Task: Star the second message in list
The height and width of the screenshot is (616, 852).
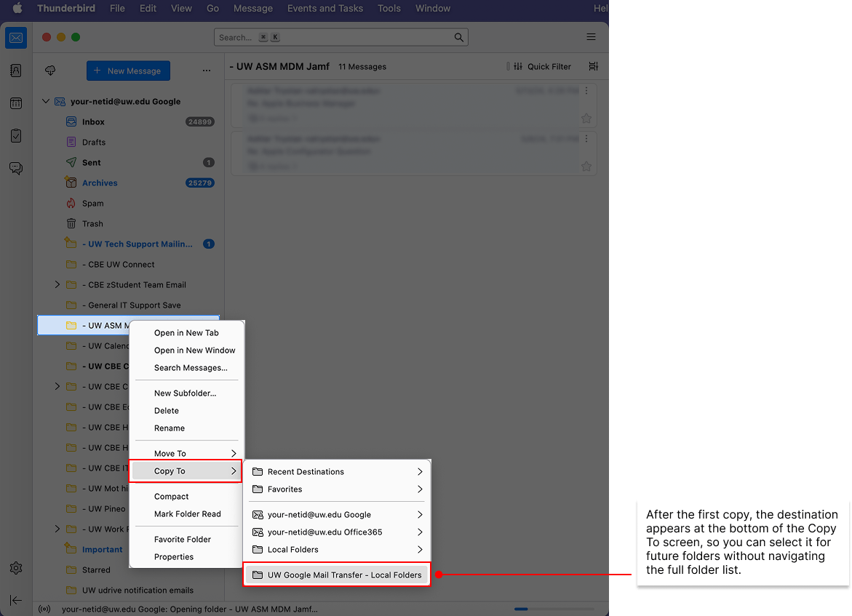Action: point(586,167)
